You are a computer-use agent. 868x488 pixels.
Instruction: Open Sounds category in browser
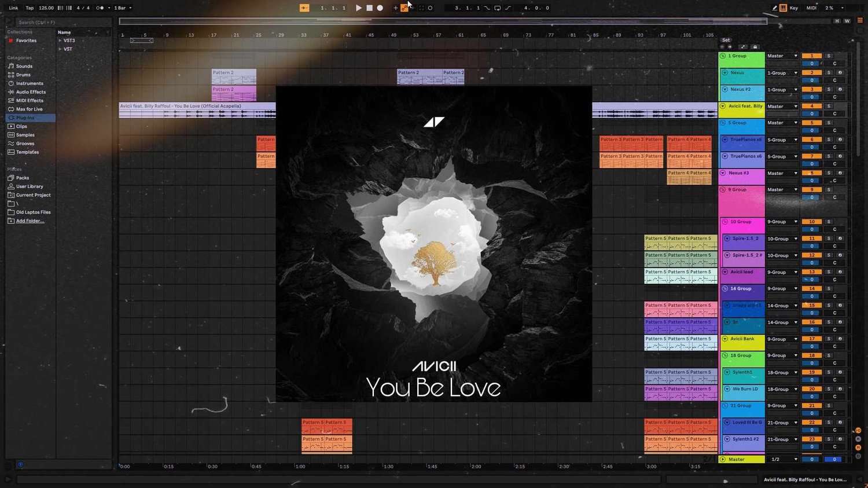[24, 66]
